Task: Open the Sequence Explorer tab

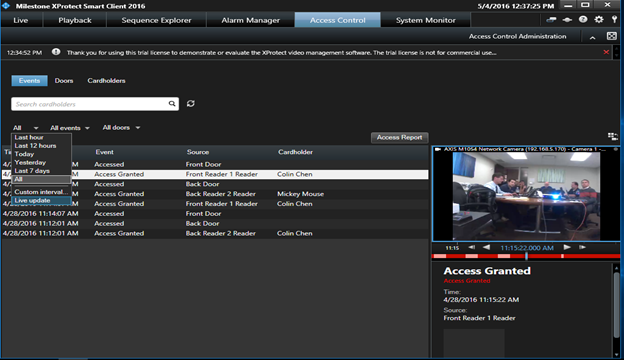Action: (x=156, y=20)
